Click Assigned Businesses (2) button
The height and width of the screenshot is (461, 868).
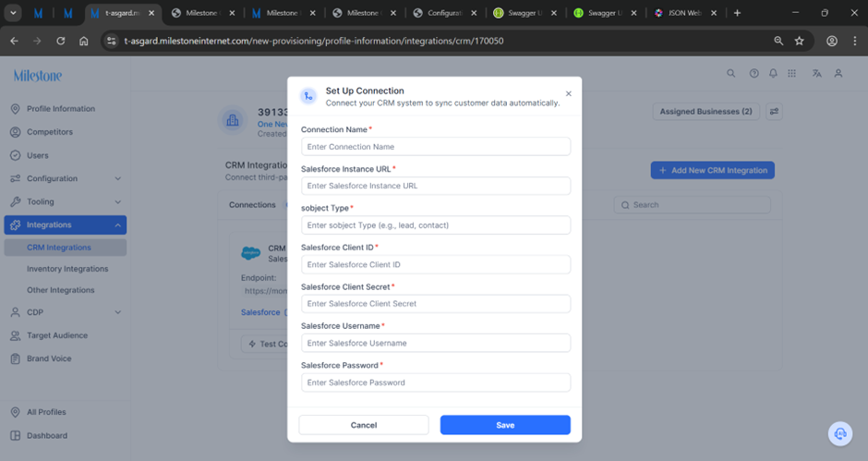(x=705, y=112)
